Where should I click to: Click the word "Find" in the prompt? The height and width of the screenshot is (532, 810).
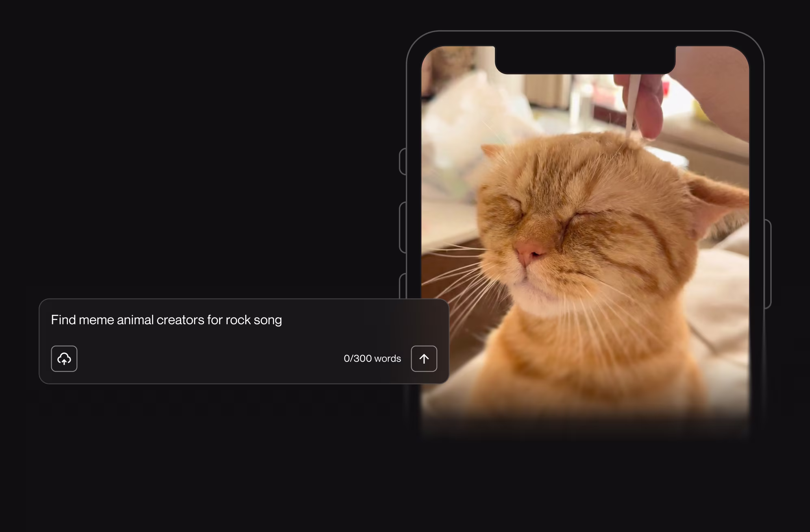point(63,320)
